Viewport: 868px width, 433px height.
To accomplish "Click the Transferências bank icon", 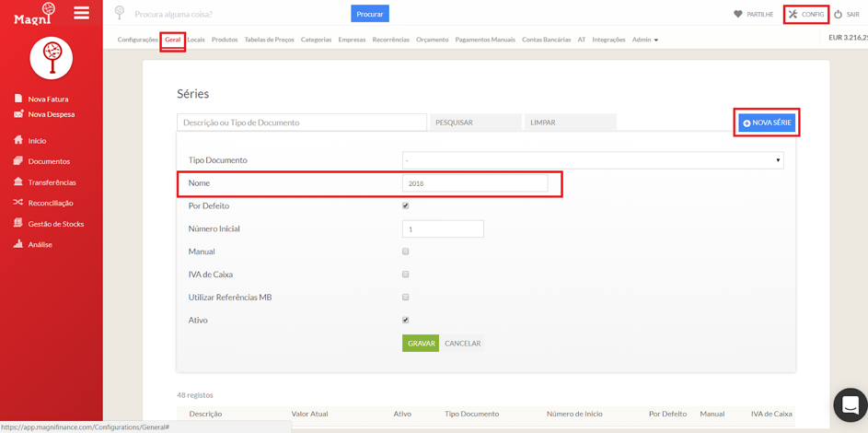I will coord(17,182).
